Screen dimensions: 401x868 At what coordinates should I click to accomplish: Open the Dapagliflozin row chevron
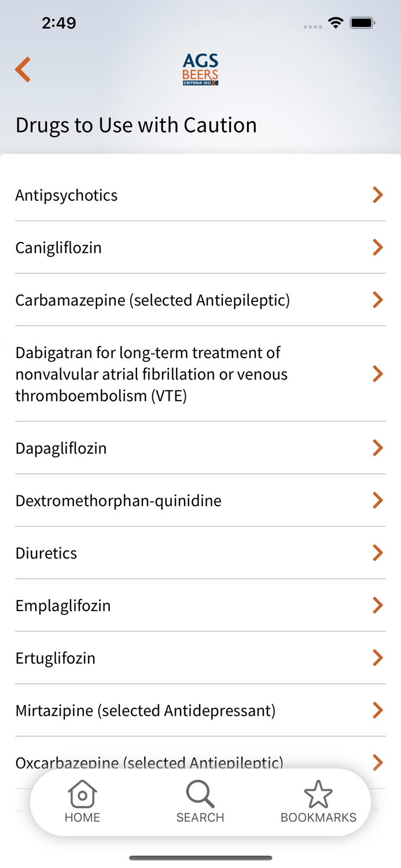[378, 448]
